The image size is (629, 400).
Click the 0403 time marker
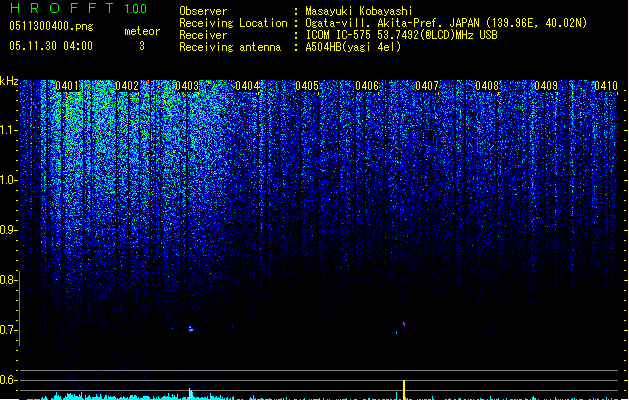(x=187, y=86)
